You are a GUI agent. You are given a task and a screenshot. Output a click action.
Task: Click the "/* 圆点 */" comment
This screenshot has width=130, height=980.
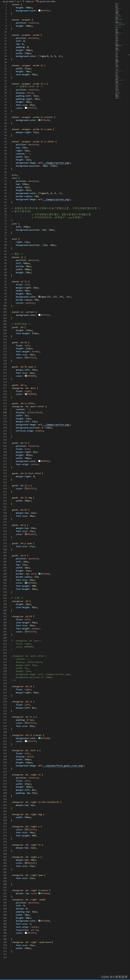17,254
